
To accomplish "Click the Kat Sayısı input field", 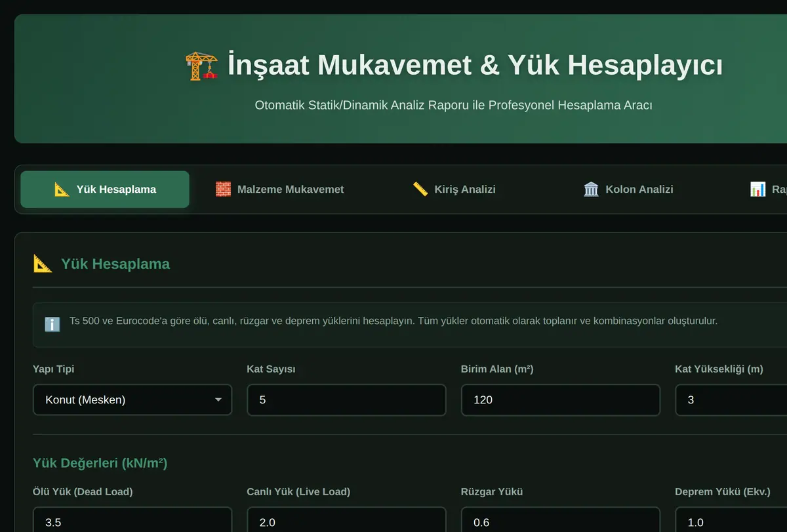I will tap(346, 399).
